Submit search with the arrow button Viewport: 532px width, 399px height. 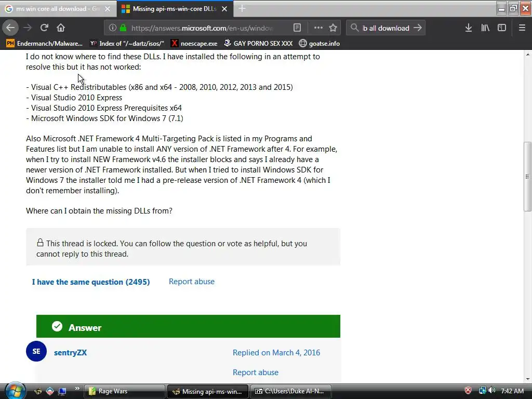pos(418,28)
